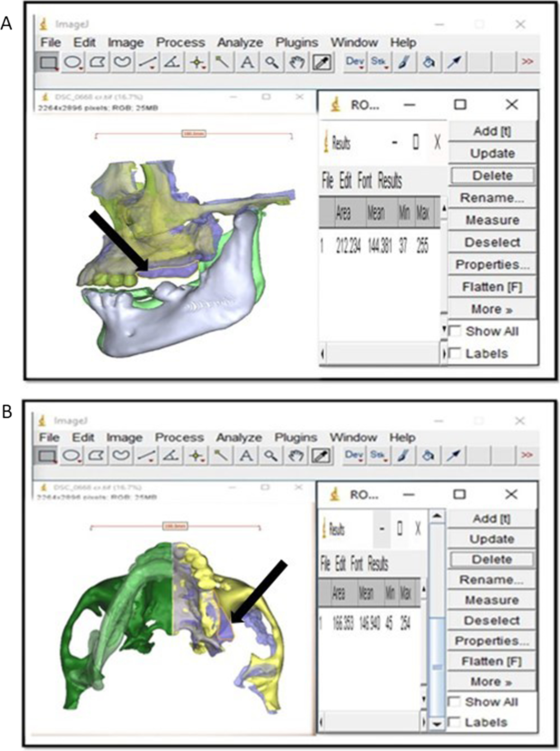Select Oval tool in panel A toolbar
This screenshot has height=751, width=560.
tap(73, 62)
